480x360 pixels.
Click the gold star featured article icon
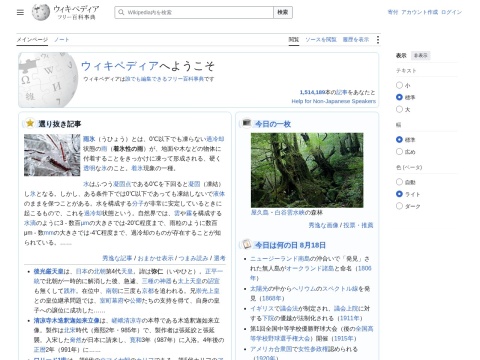tap(30, 123)
